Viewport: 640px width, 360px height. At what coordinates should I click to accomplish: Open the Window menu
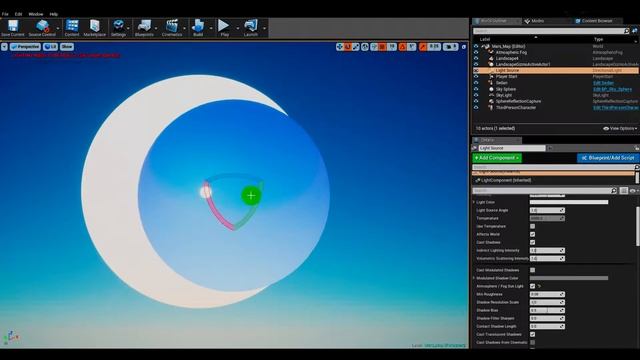click(36, 14)
